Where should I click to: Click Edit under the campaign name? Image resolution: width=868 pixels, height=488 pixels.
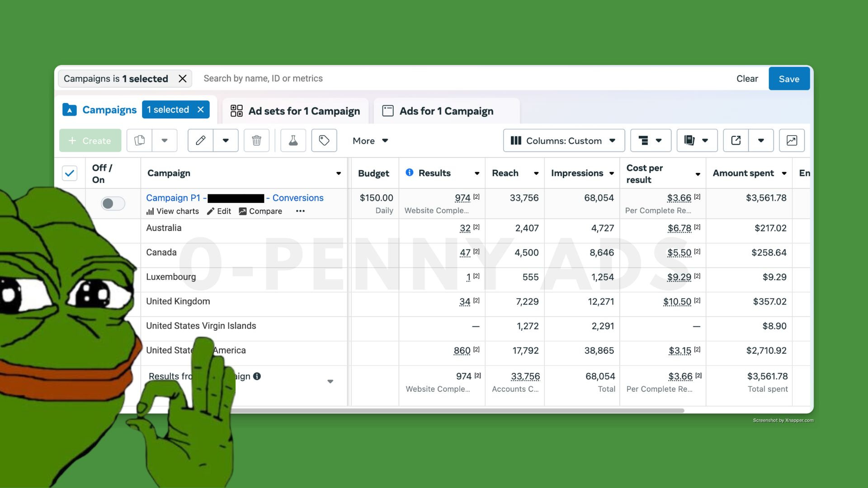[219, 211]
